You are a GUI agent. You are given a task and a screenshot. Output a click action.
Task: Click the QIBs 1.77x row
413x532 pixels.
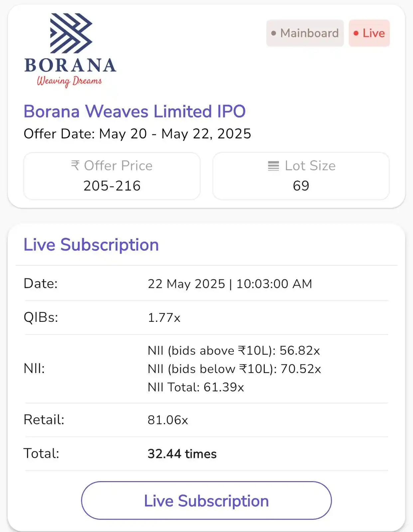[x=206, y=318]
